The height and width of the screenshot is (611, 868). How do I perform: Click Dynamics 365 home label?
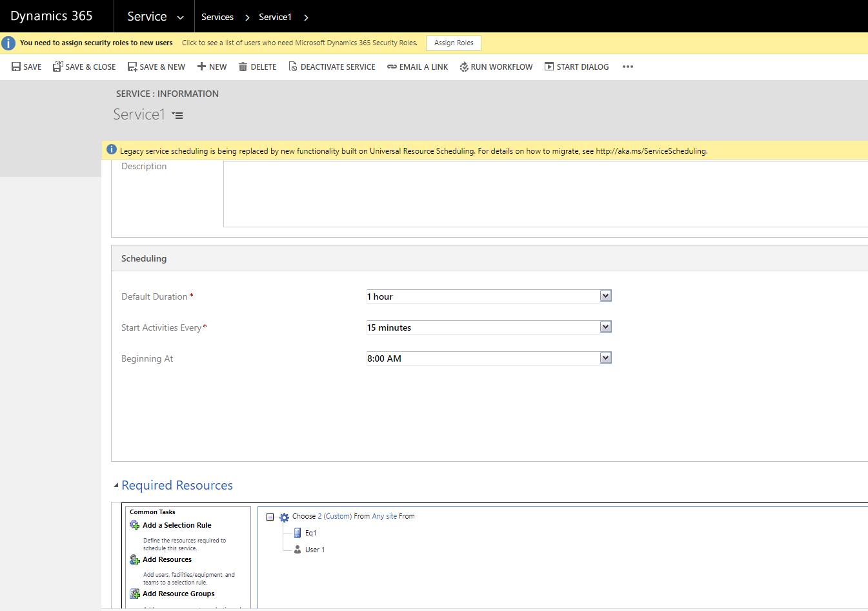click(52, 16)
